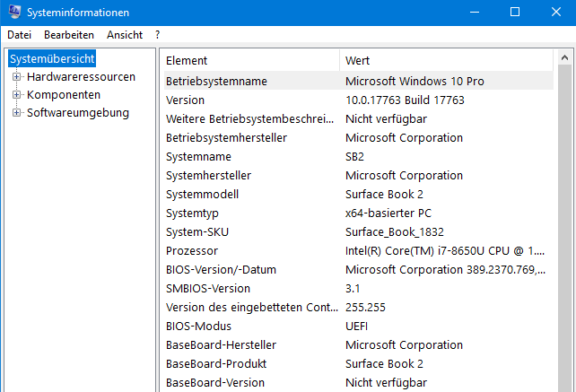Select the Systemtyp row

pos(359,213)
